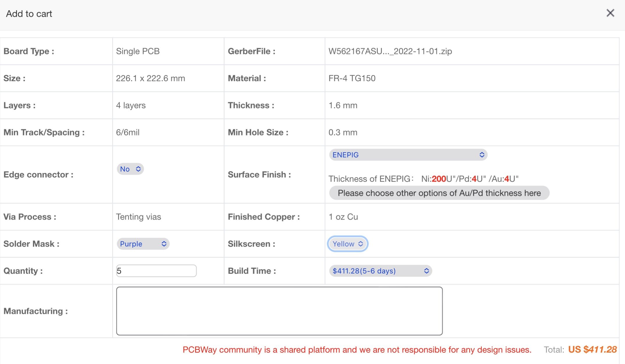Image resolution: width=625 pixels, height=364 pixels.
Task: Click the Gerber file name W562167ASU zip
Action: pos(390,51)
